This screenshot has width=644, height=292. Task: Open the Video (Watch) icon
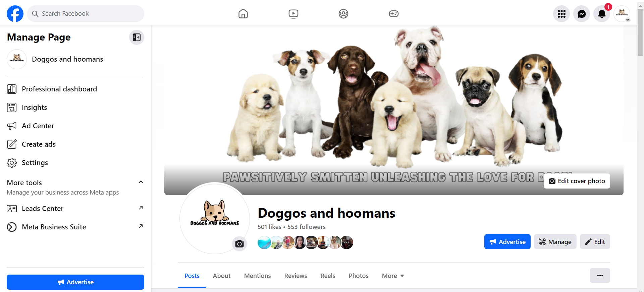[x=293, y=14]
